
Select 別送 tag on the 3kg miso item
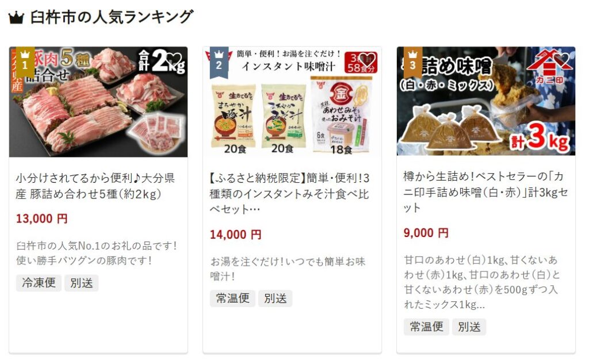click(469, 327)
